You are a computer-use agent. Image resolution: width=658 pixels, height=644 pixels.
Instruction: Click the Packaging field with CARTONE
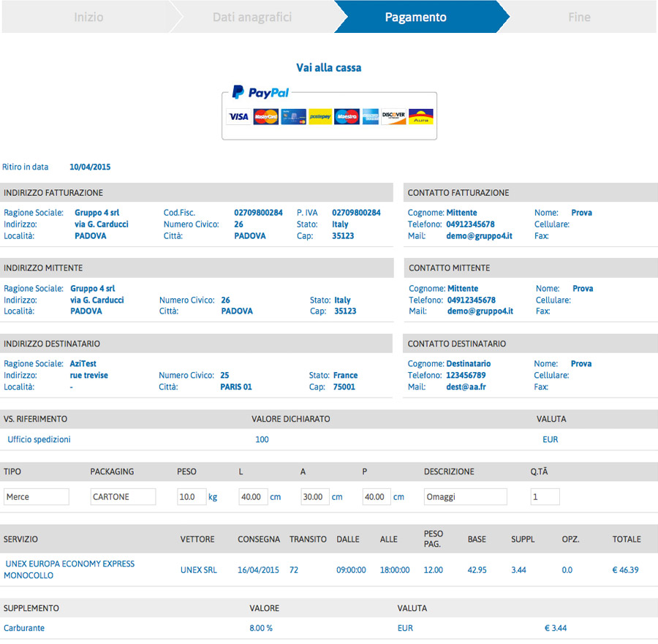123,497
